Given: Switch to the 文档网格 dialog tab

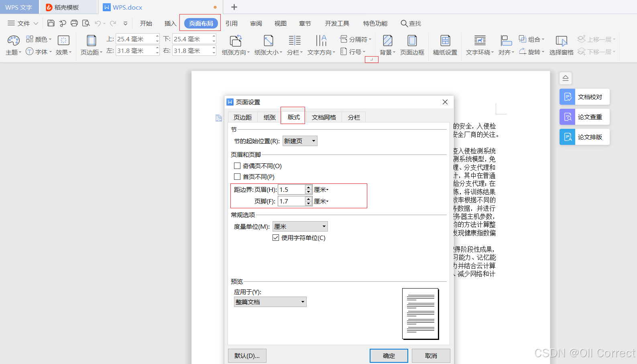Looking at the screenshot, I should [x=324, y=117].
